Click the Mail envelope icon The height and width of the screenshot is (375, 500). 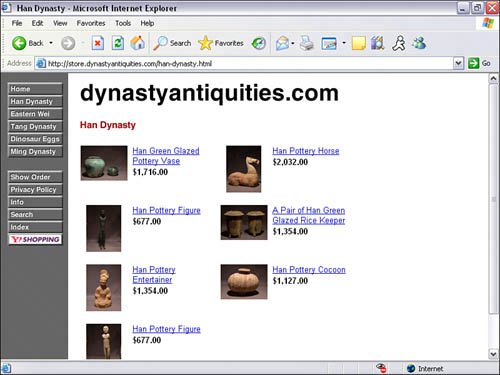tap(282, 43)
